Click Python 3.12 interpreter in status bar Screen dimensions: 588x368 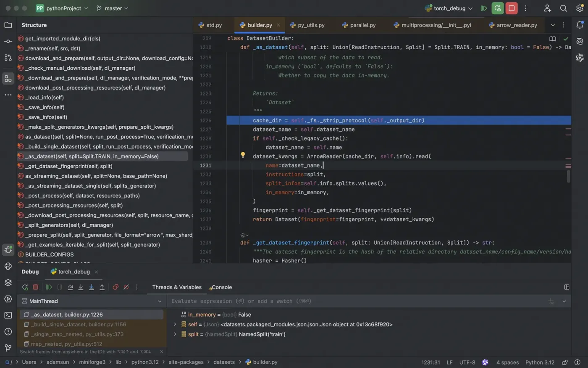coord(540,362)
